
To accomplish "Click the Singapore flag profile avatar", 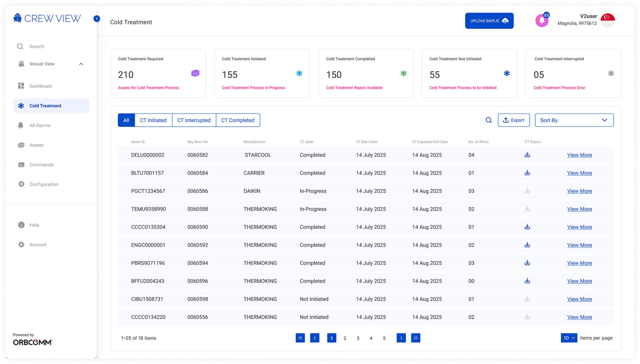I will 608,20.
